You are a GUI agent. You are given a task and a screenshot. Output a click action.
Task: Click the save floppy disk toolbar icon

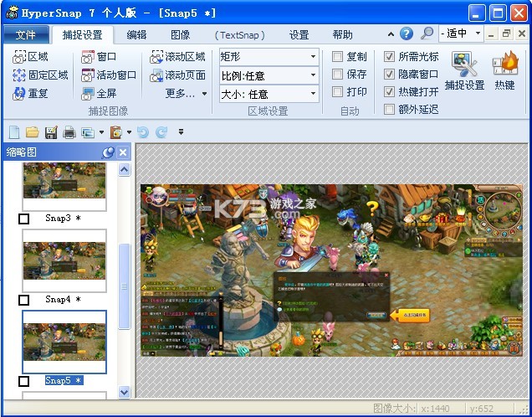point(51,132)
